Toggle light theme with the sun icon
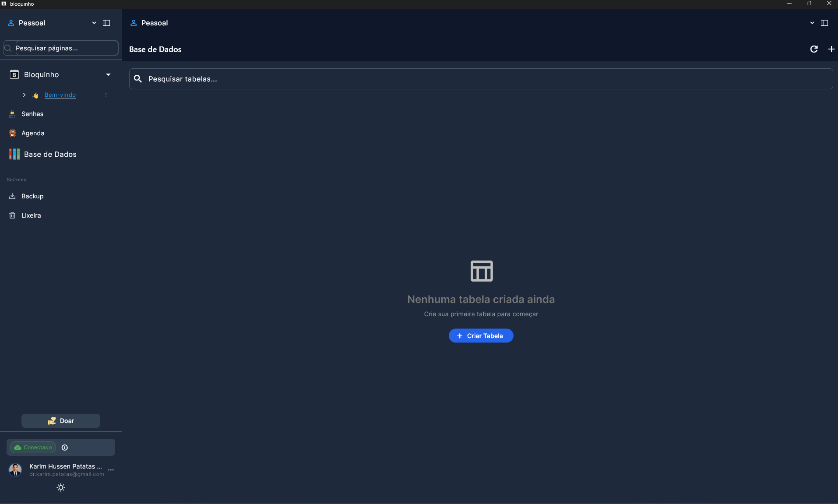This screenshot has width=838, height=504. [60, 487]
